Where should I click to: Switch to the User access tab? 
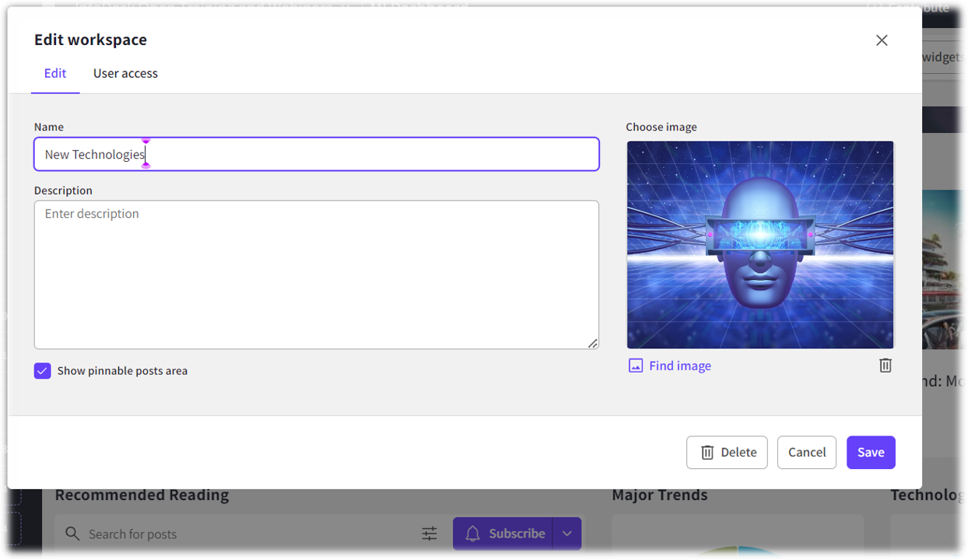125,73
